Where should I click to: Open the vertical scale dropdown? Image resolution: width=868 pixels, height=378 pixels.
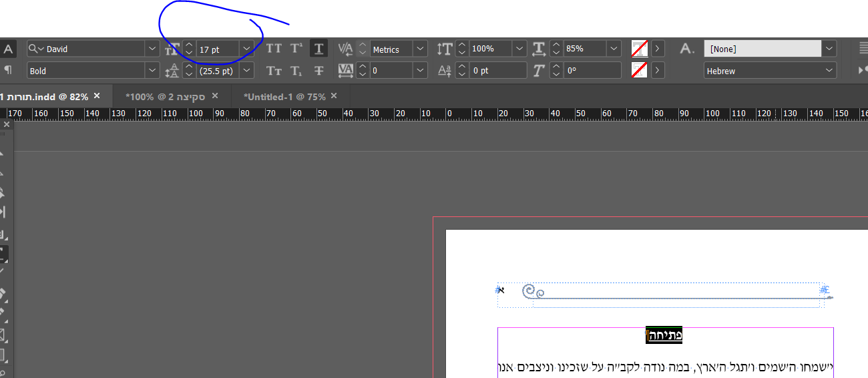click(519, 49)
